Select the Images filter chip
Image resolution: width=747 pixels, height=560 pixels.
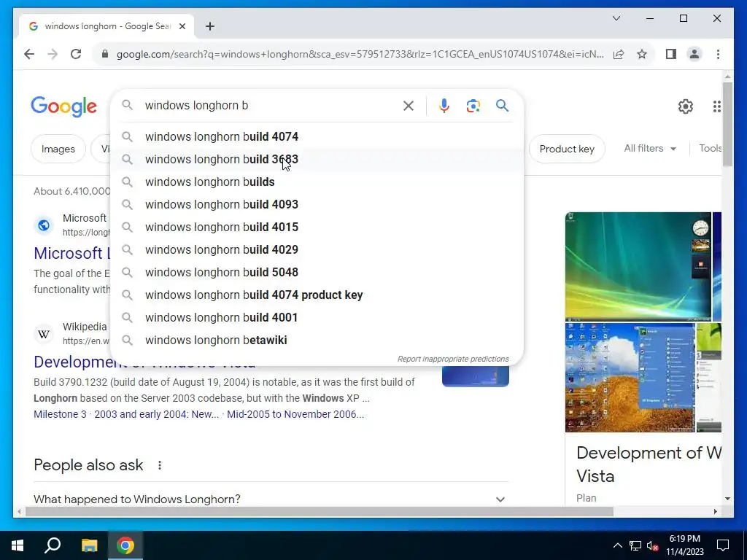(58, 149)
